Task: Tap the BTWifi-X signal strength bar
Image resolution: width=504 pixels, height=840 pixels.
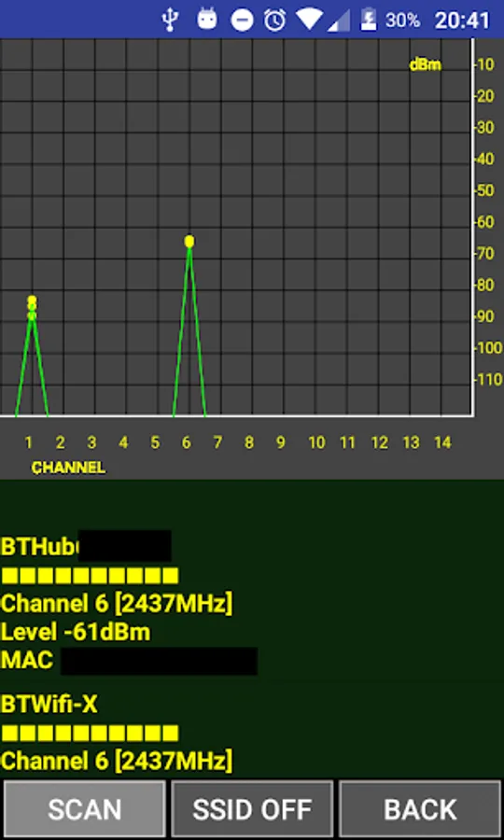Action: (90, 733)
